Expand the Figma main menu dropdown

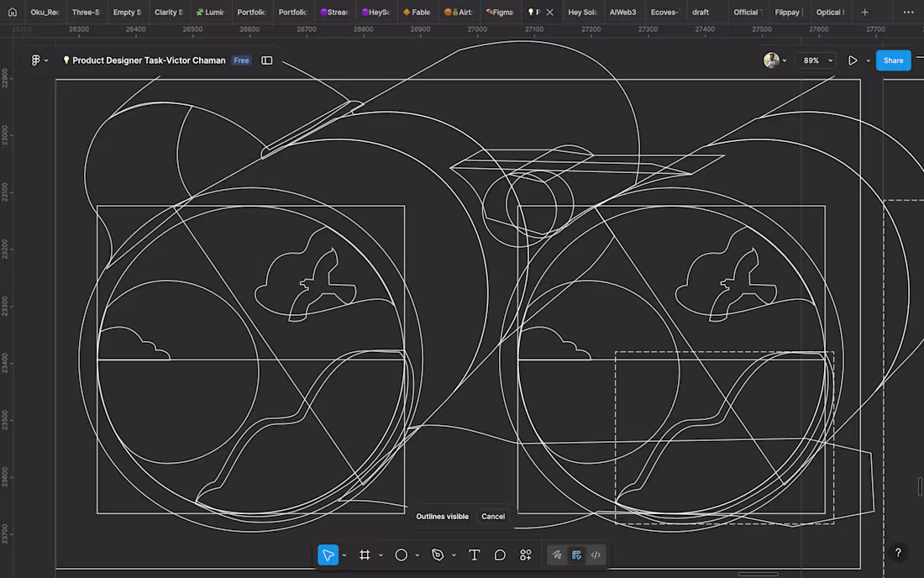point(39,60)
